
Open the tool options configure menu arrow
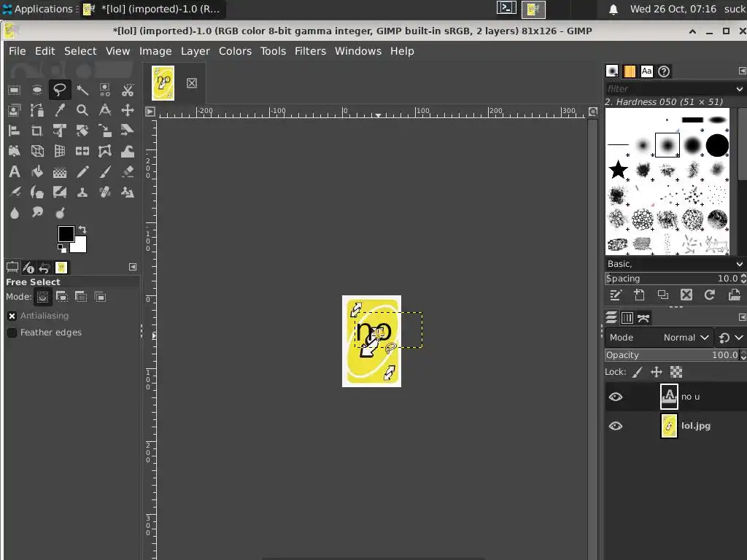pyautogui.click(x=133, y=267)
